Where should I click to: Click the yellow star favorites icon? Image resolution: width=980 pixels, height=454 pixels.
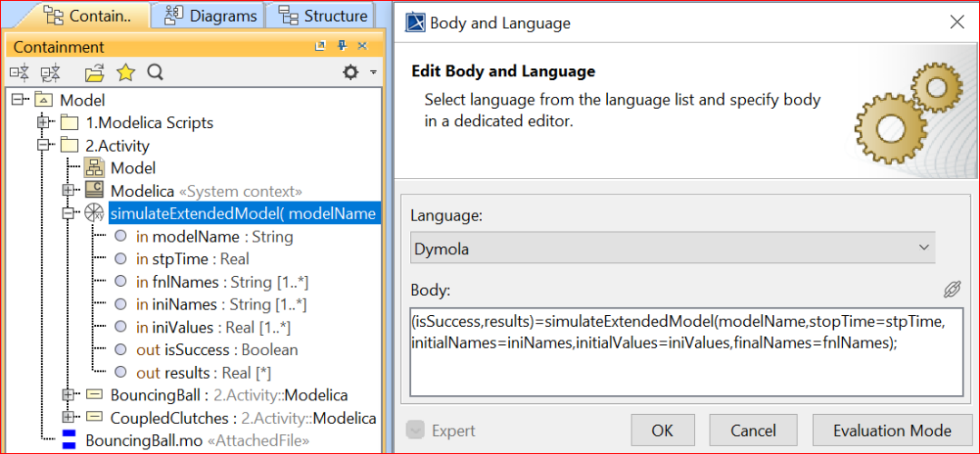125,73
